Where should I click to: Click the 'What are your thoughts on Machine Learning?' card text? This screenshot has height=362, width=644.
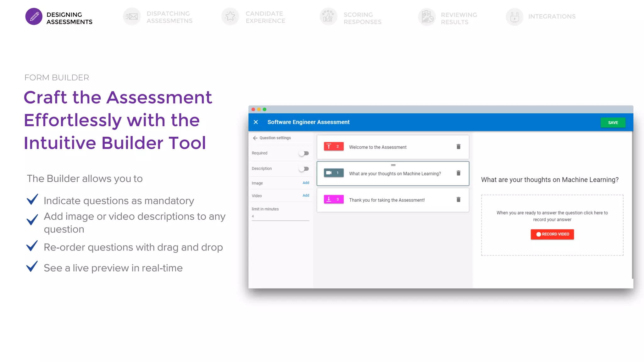pos(395,173)
